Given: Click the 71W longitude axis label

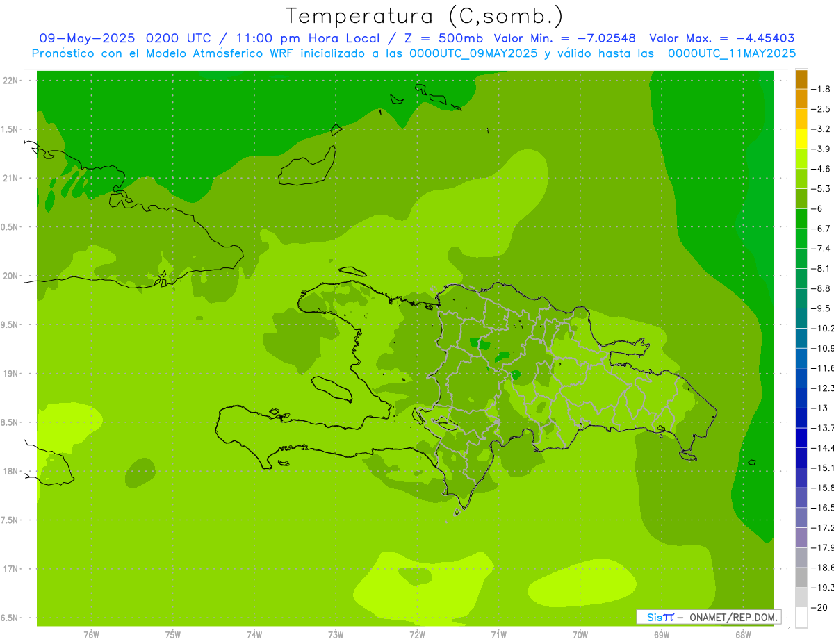Looking at the screenshot, I should [x=498, y=635].
